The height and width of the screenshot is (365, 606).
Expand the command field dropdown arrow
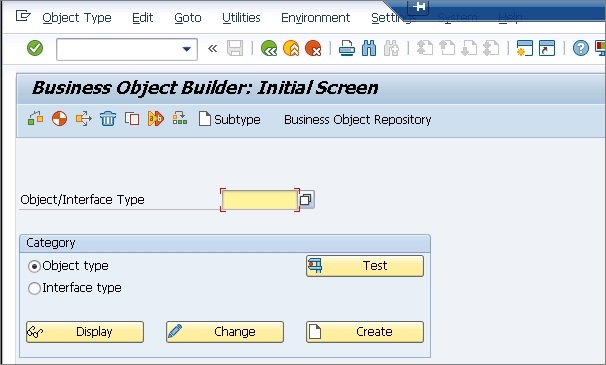click(187, 49)
